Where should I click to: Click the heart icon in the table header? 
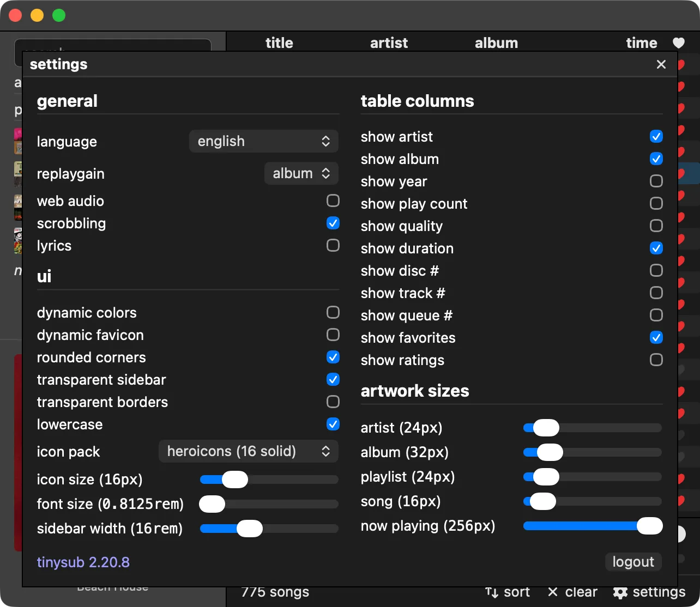678,43
